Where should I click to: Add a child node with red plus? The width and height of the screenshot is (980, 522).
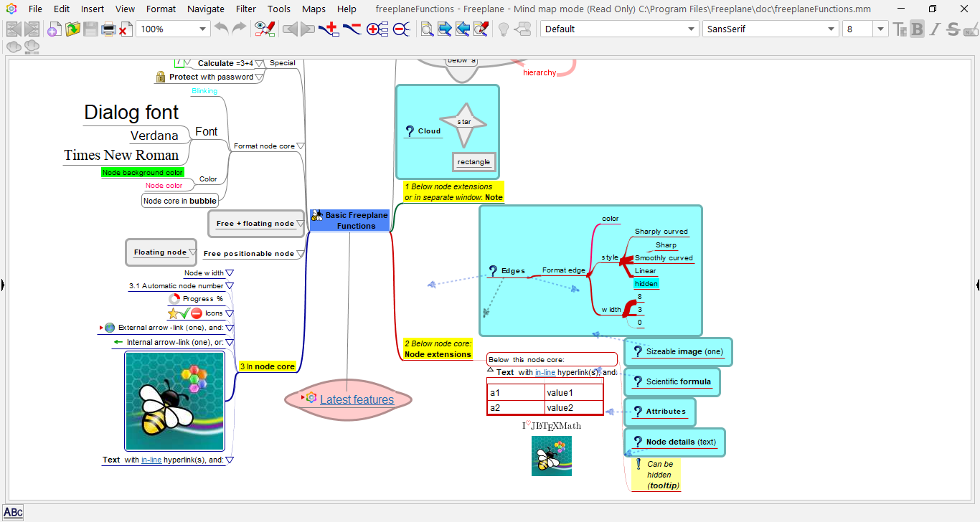[x=329, y=29]
